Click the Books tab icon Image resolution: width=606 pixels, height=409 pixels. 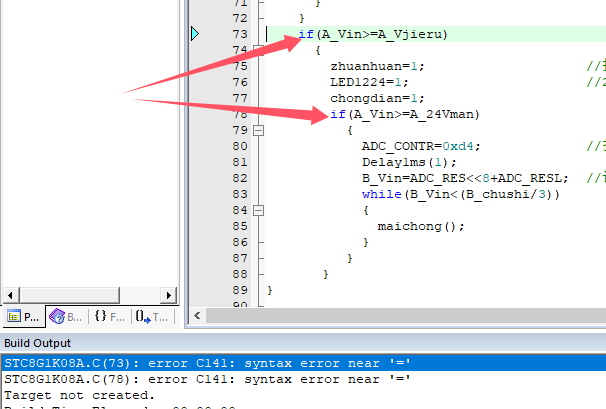coord(57,317)
